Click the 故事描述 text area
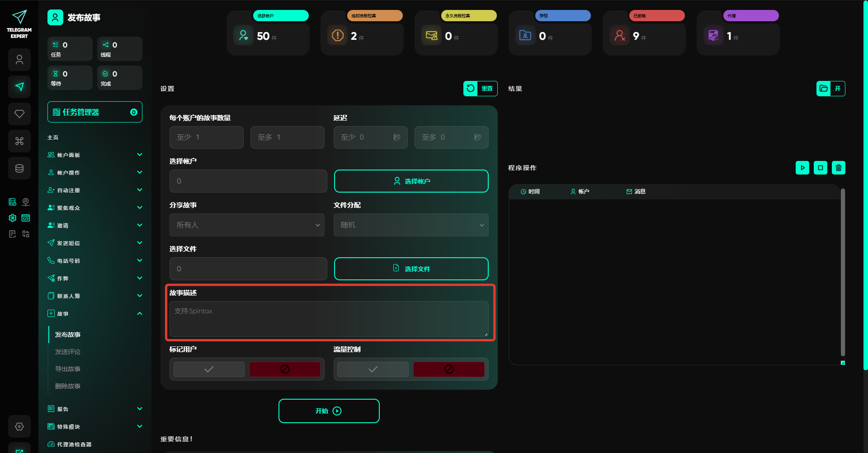 click(329, 319)
